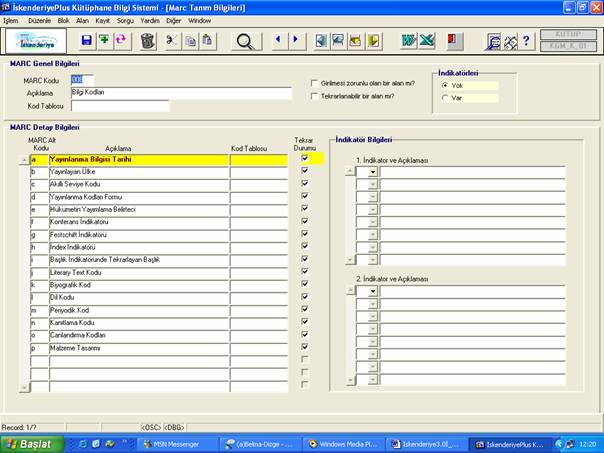Image resolution: width=604 pixels, height=453 pixels.
Task: Click the MARC Kodu input field
Action: click(x=82, y=80)
